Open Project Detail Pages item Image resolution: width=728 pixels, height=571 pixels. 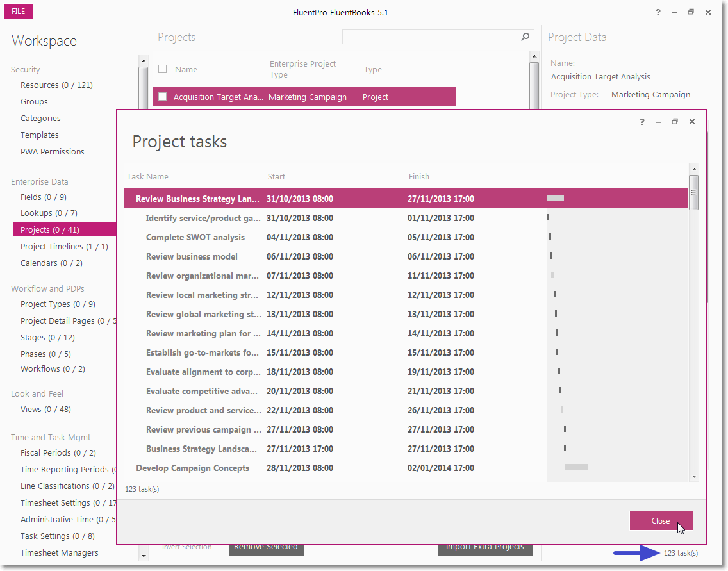(x=68, y=321)
